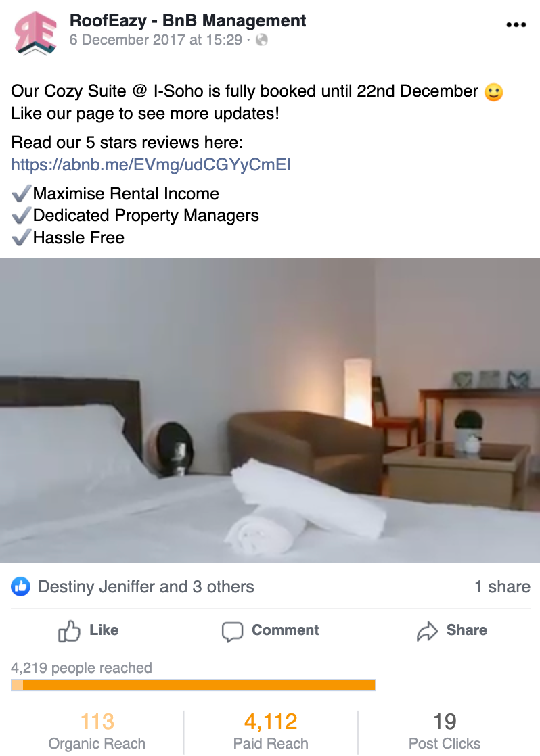Viewport: 540px width, 756px height.
Task: Open the bedroom video thumbnail
Action: click(270, 410)
